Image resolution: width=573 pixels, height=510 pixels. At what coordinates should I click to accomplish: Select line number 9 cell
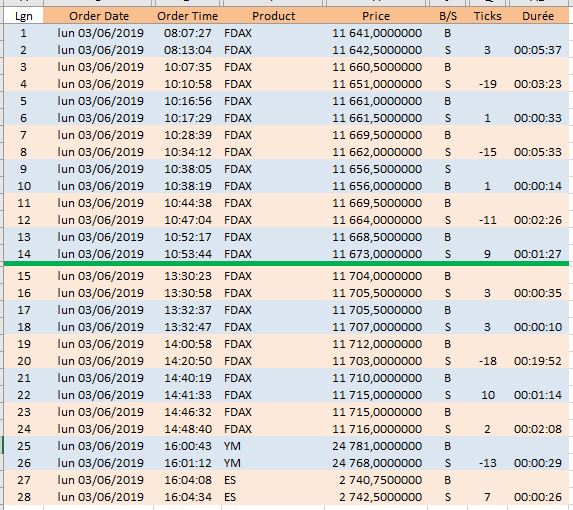point(24,169)
